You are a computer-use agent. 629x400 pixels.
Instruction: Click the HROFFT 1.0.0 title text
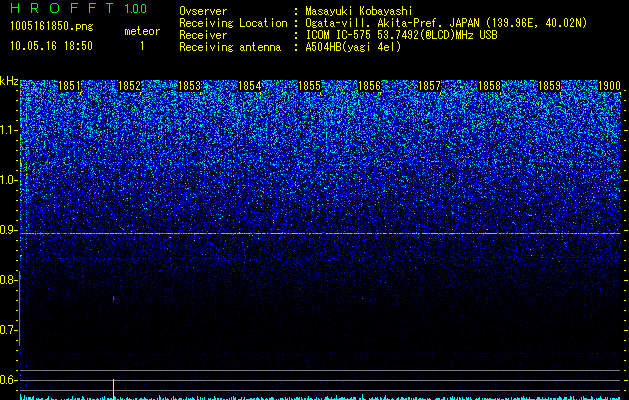pyautogui.click(x=79, y=8)
